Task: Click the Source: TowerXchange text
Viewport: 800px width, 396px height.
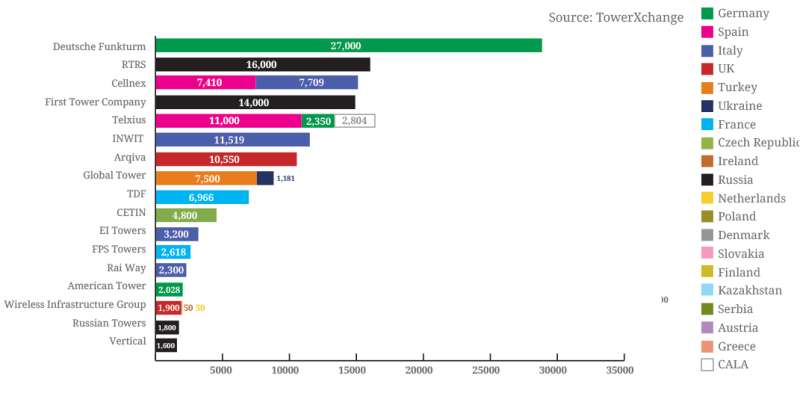Action: click(x=616, y=17)
